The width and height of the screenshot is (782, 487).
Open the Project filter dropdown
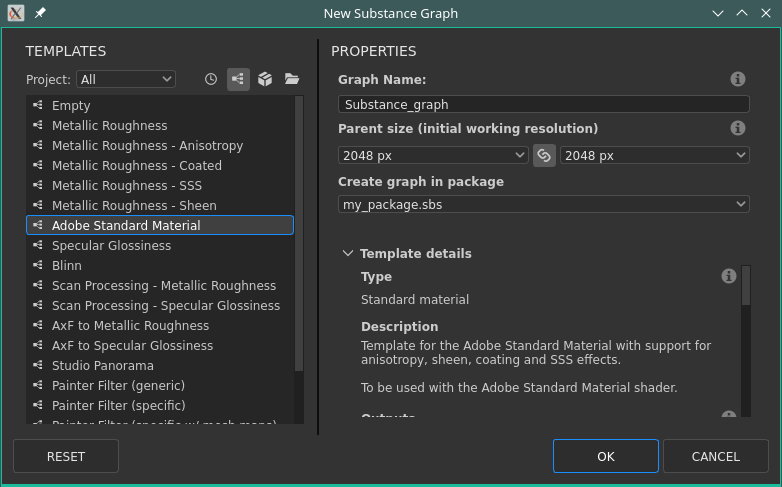(x=125, y=79)
